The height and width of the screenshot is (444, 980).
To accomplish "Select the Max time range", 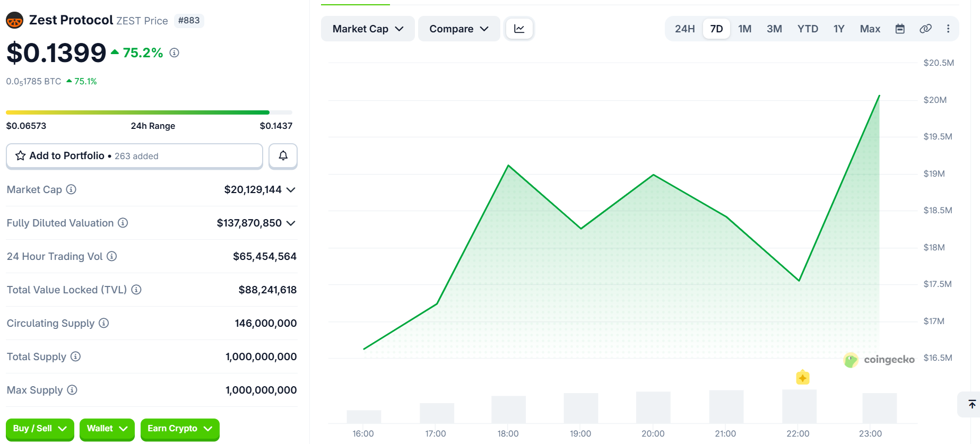I will (870, 29).
